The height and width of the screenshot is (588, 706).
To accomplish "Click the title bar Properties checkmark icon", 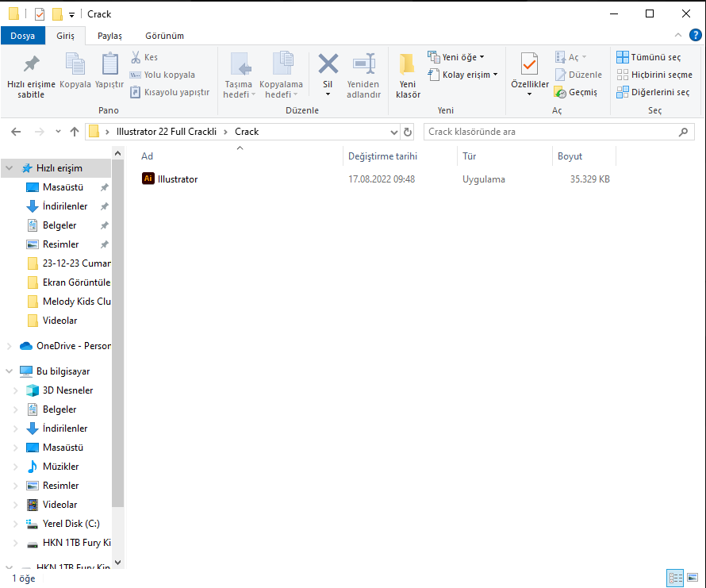I will (40, 14).
